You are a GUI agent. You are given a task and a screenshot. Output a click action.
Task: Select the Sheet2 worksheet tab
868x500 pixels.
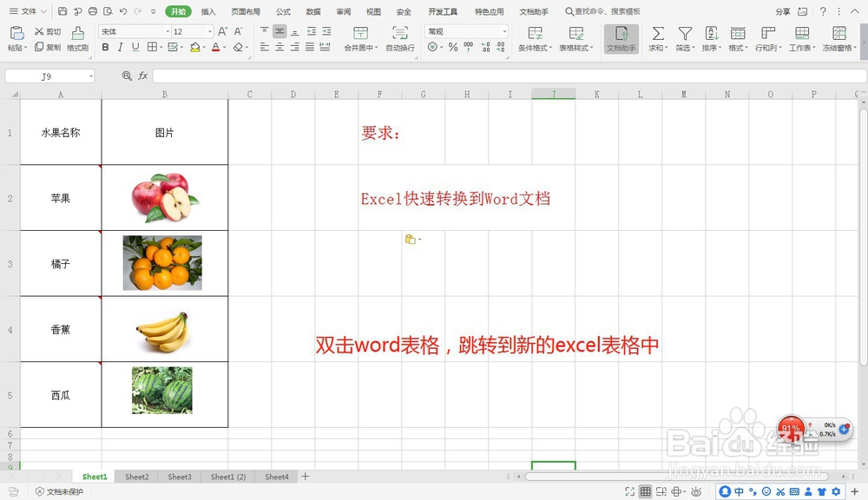pyautogui.click(x=136, y=477)
